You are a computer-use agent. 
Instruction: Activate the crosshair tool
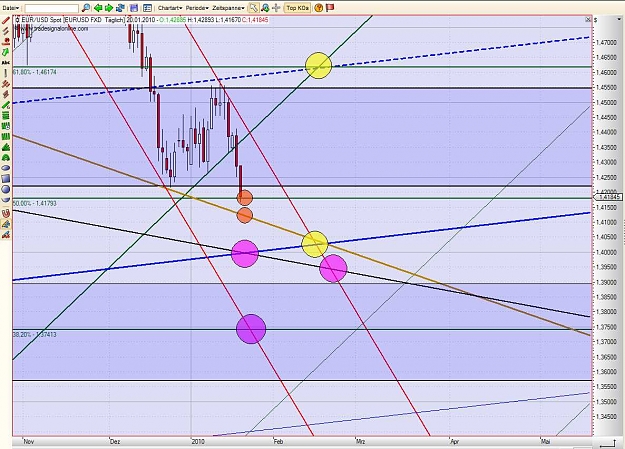276,8
